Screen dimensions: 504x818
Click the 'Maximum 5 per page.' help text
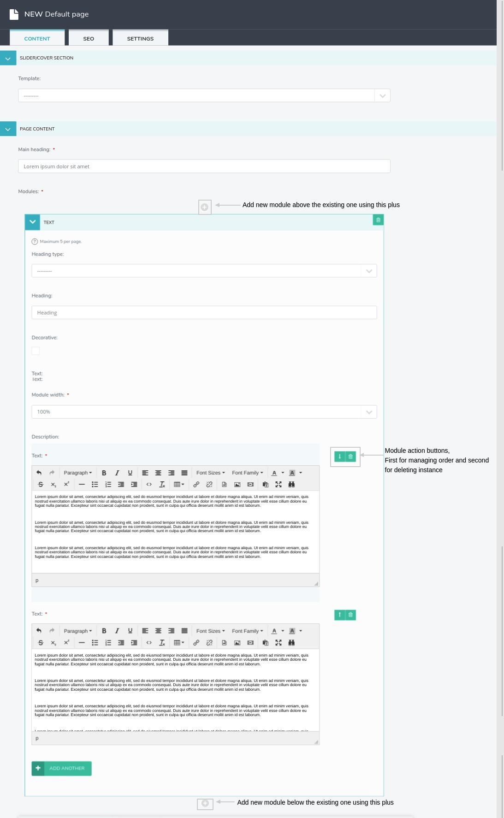[x=60, y=241]
